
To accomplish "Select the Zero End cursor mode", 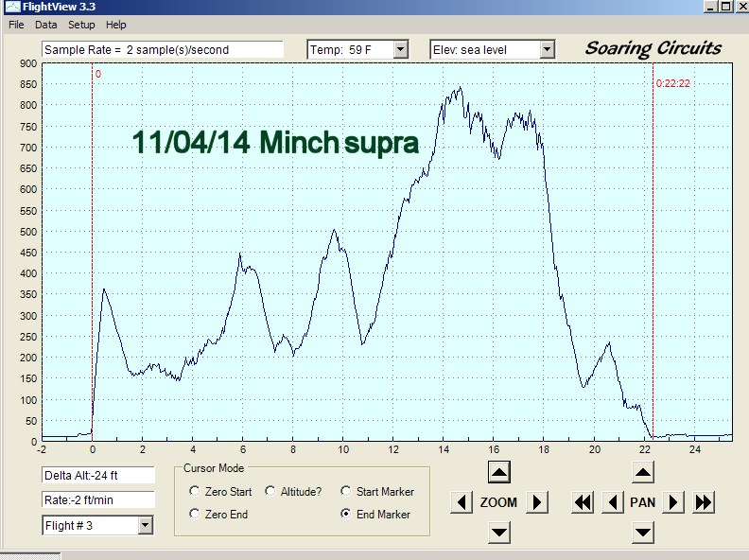I will [195, 514].
